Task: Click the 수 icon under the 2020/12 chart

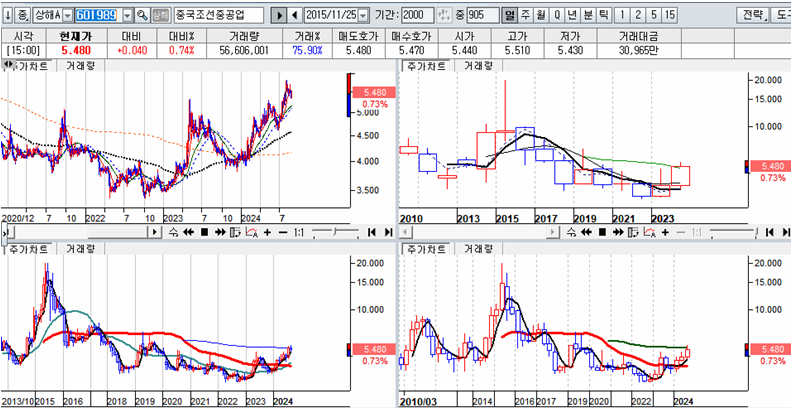Action: 173,232
